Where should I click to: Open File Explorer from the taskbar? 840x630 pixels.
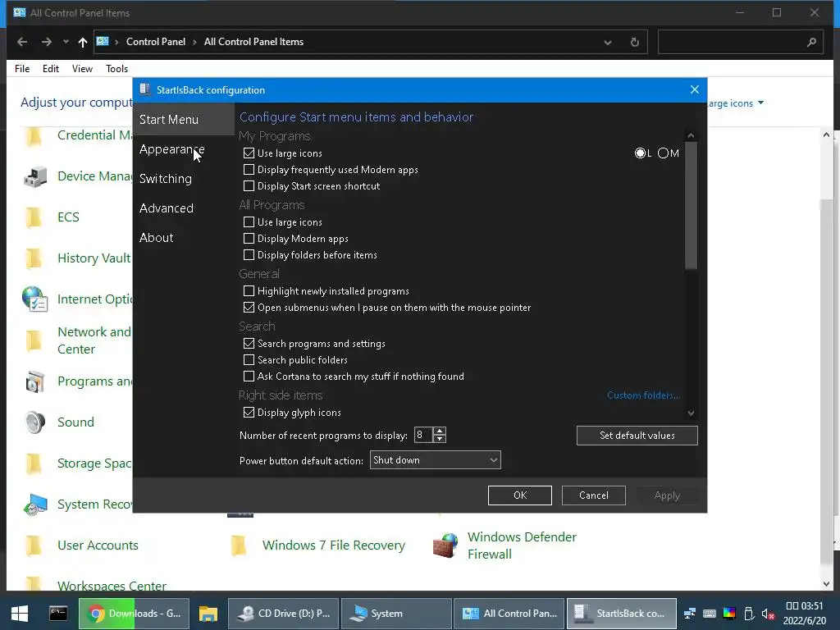(x=208, y=614)
